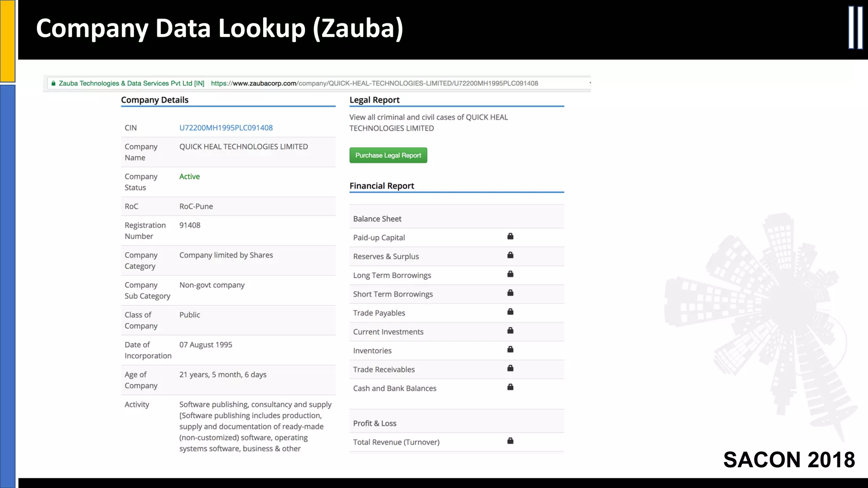Image resolution: width=868 pixels, height=488 pixels.
Task: Click the Company Details heading
Action: [155, 100]
